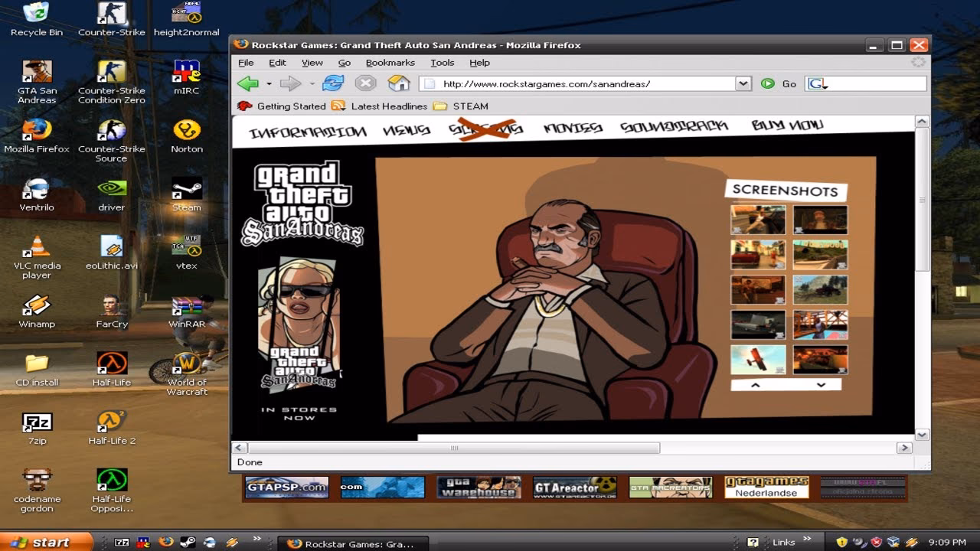Click Firefox Forward arrow button
The image size is (980, 551).
pyautogui.click(x=291, y=83)
